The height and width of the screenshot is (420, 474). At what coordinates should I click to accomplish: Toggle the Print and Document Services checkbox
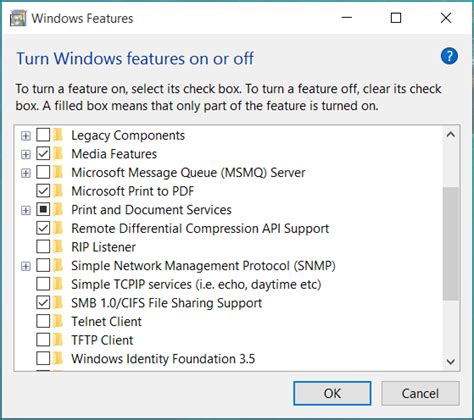pyautogui.click(x=43, y=209)
